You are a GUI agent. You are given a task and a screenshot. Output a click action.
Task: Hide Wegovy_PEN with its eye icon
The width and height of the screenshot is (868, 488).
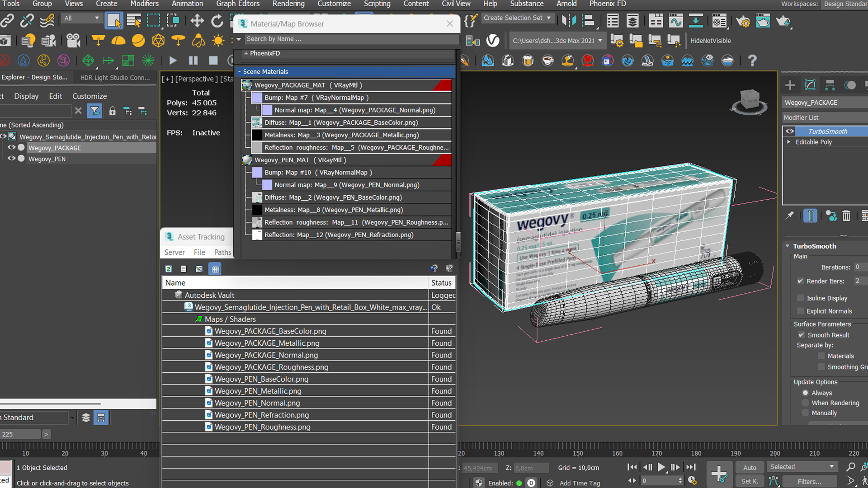tap(11, 159)
